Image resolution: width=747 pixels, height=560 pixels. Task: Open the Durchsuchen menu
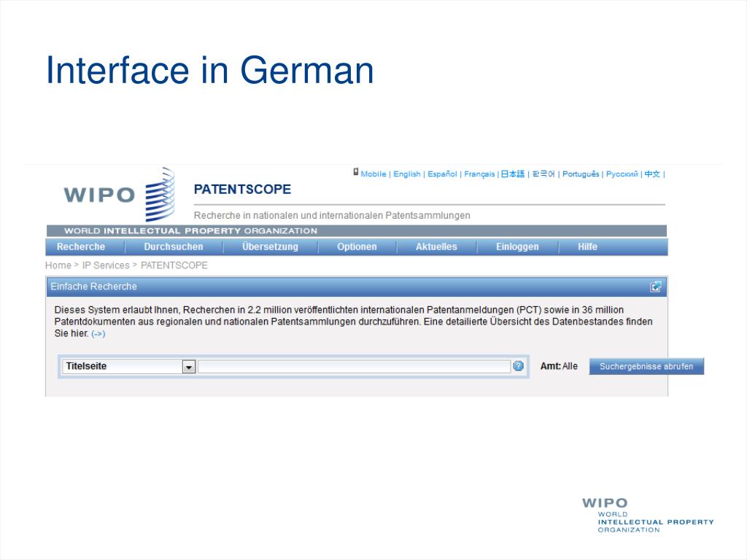click(x=173, y=246)
